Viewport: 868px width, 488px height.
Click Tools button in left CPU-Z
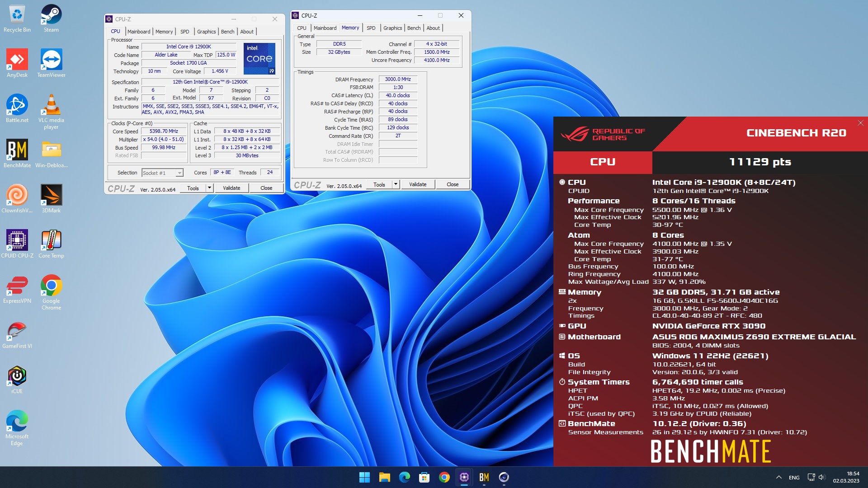coord(193,188)
